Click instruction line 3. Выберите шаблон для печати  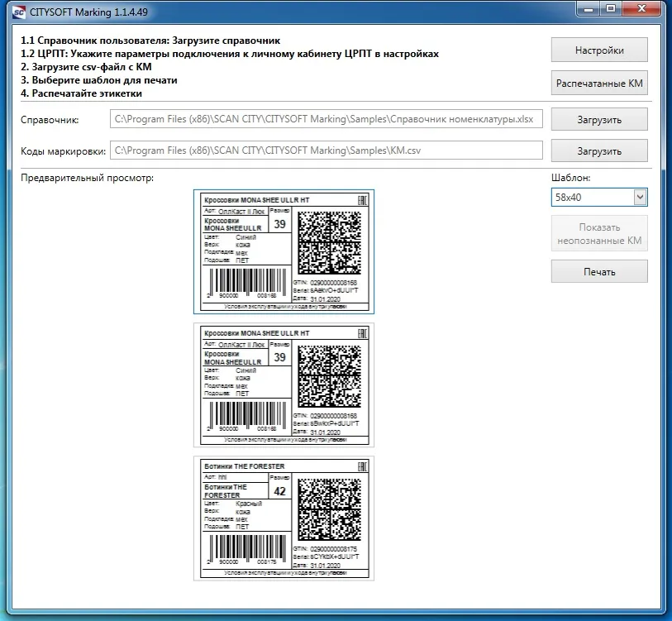coord(99,80)
